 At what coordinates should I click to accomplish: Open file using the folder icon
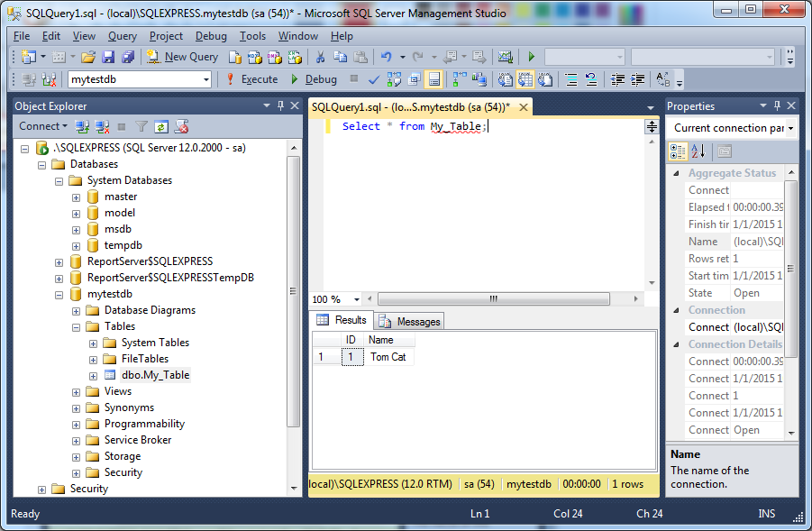pyautogui.click(x=88, y=57)
